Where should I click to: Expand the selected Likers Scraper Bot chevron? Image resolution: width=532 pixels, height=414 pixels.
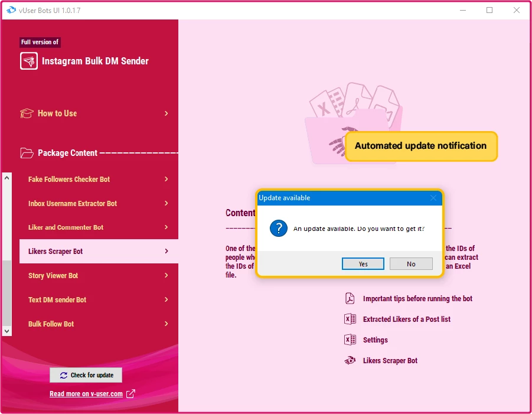tap(167, 251)
